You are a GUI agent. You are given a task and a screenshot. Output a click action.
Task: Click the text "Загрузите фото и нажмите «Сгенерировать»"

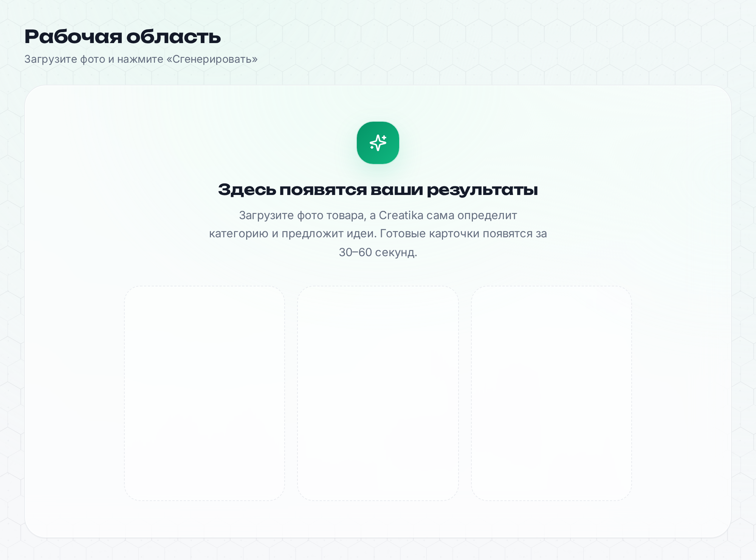[x=141, y=59]
